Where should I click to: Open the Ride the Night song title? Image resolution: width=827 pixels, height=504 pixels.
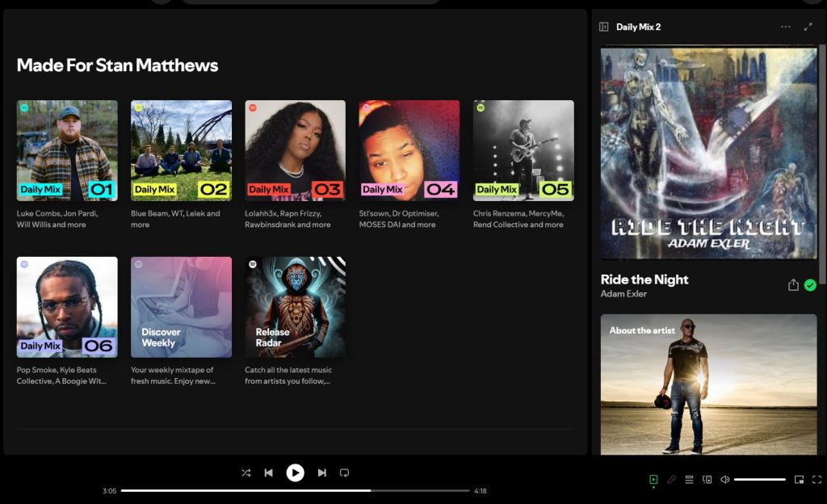644,279
